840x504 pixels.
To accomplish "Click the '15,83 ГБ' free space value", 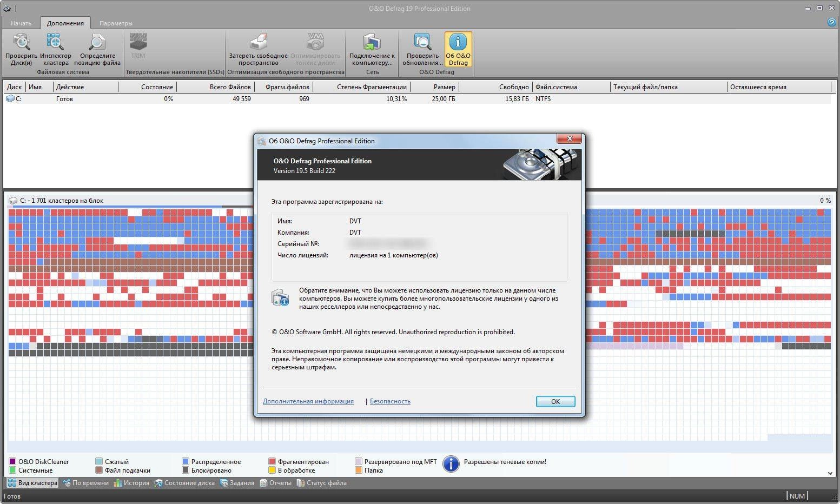I will (517, 99).
